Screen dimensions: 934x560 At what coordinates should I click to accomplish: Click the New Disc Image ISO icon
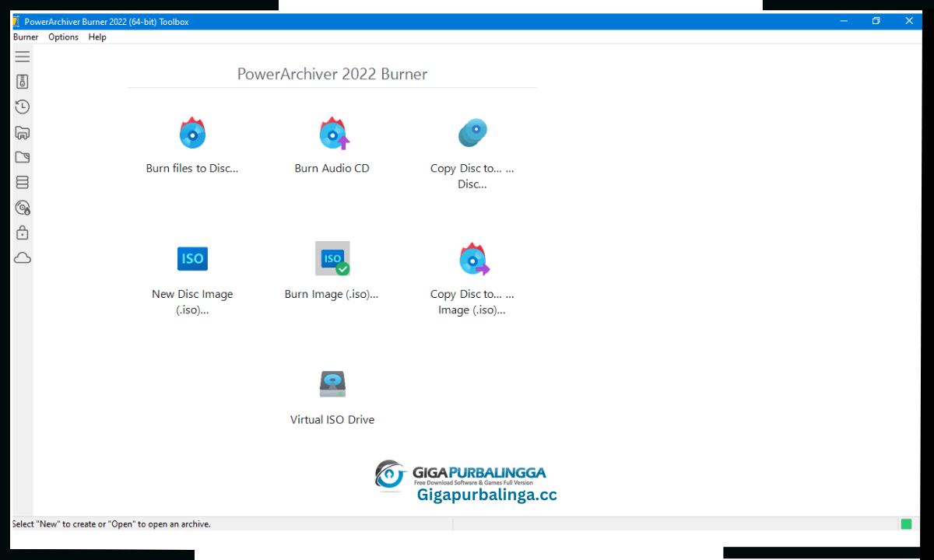192,258
